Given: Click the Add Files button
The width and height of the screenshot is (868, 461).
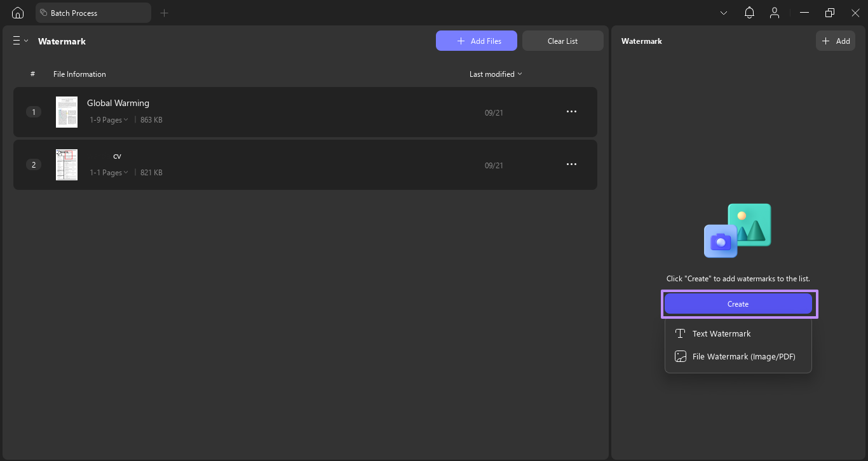Looking at the screenshot, I should (x=477, y=40).
